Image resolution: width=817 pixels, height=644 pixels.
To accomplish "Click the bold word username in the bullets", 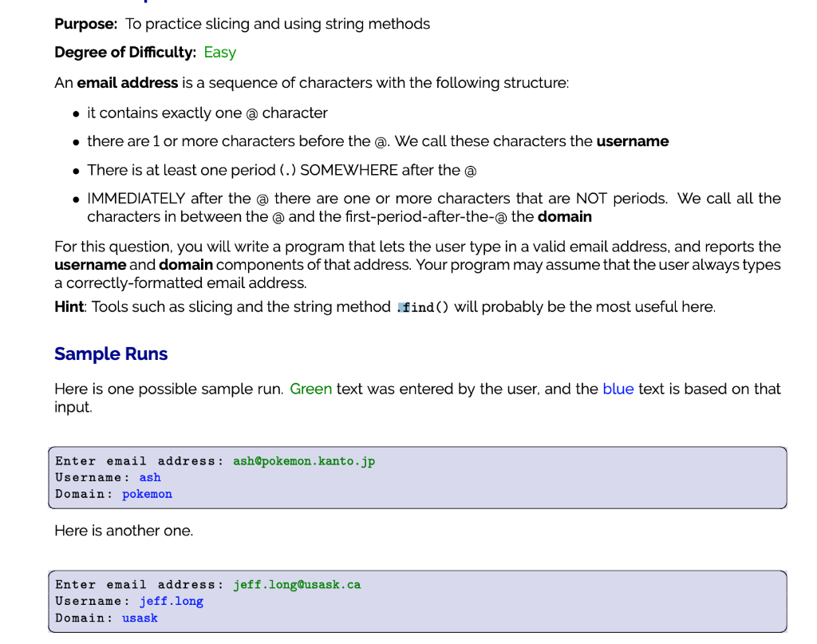I will [x=633, y=141].
